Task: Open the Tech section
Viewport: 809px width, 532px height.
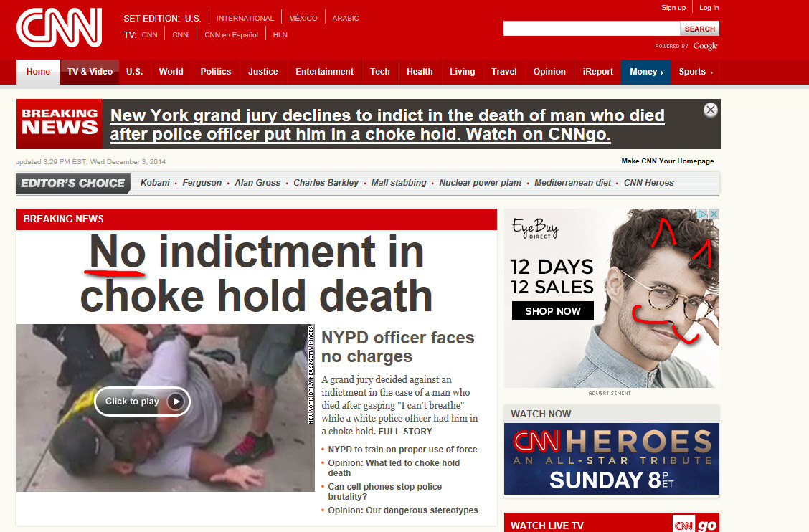Action: click(379, 72)
